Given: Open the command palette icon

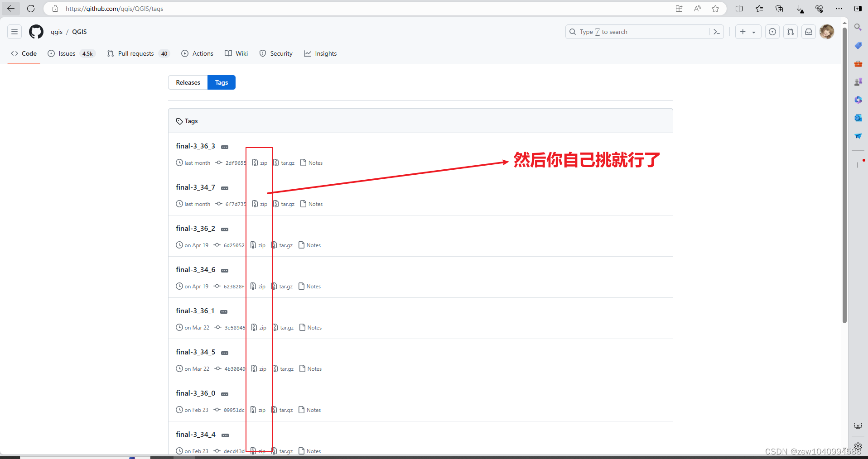Looking at the screenshot, I should pyautogui.click(x=717, y=32).
